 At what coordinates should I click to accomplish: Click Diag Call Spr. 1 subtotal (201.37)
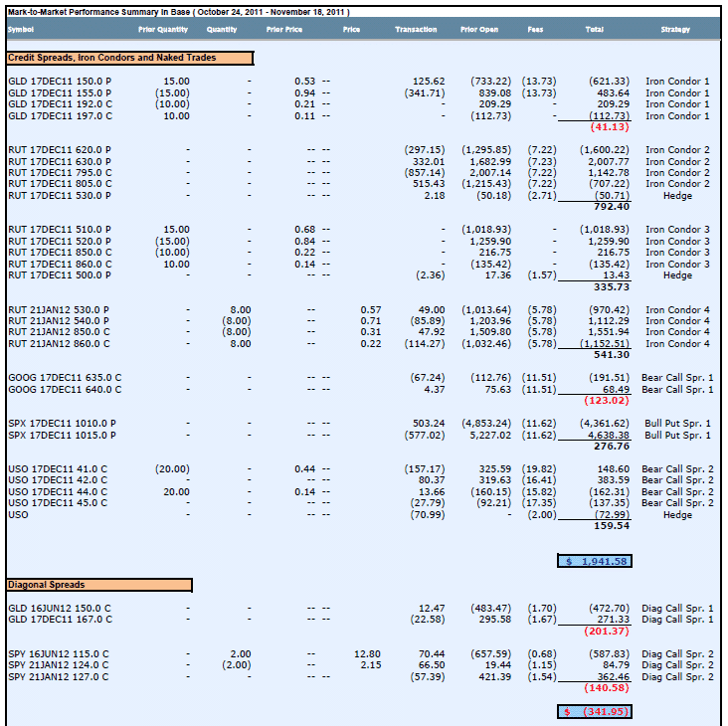[607, 632]
